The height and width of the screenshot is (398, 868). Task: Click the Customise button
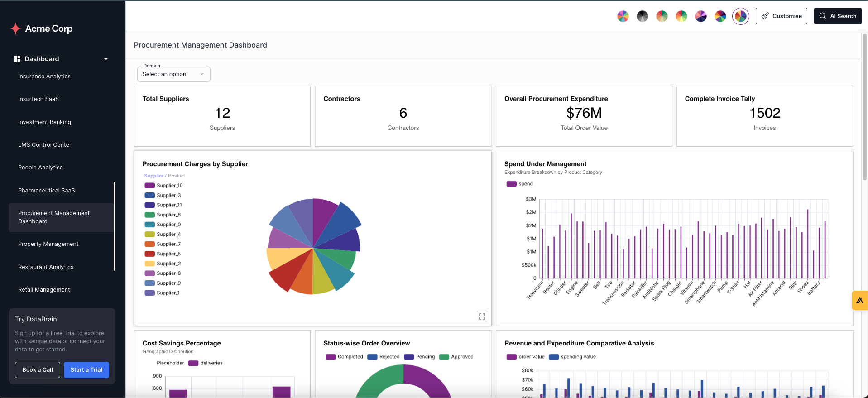click(x=782, y=16)
